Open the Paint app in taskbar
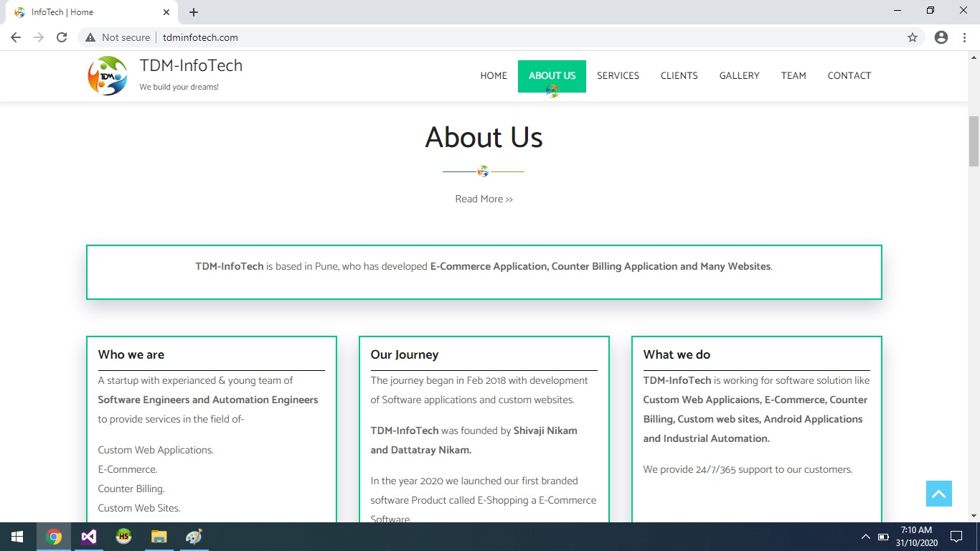 (x=194, y=537)
